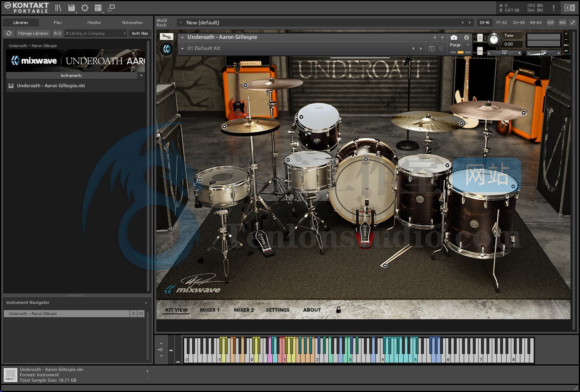580x392 pixels.
Task: Select the KIT VIEW page
Action: [176, 310]
